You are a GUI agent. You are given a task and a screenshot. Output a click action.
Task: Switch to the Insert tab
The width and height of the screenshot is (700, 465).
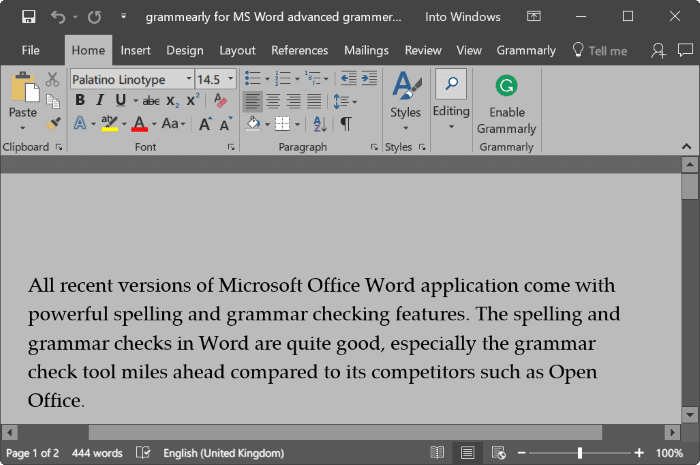tap(135, 50)
